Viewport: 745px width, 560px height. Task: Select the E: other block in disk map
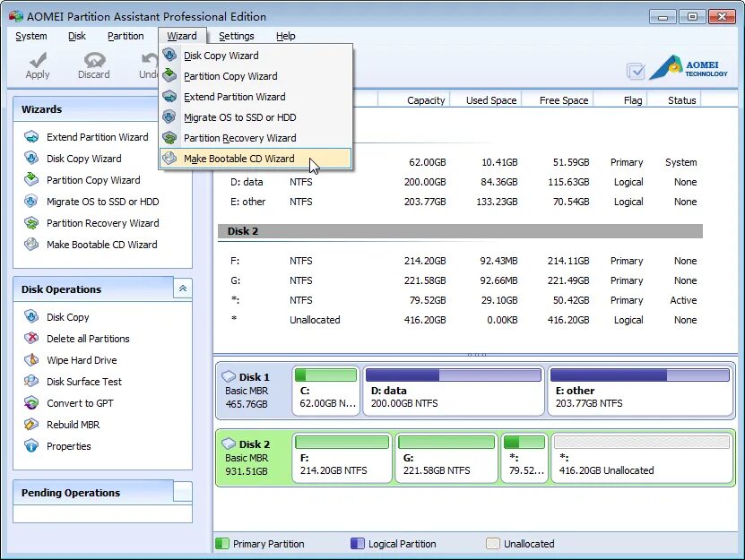tap(639, 390)
